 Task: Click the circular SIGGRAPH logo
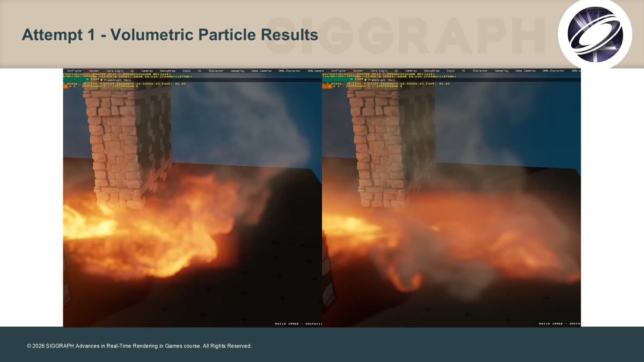tap(596, 34)
